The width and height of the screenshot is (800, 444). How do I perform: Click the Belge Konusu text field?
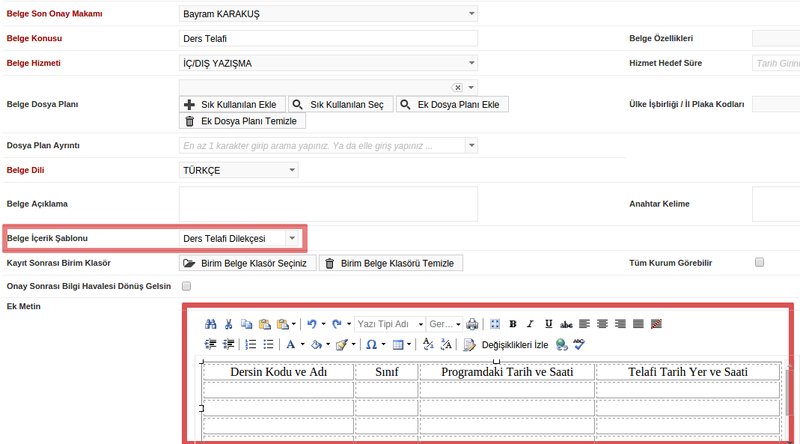(328, 38)
